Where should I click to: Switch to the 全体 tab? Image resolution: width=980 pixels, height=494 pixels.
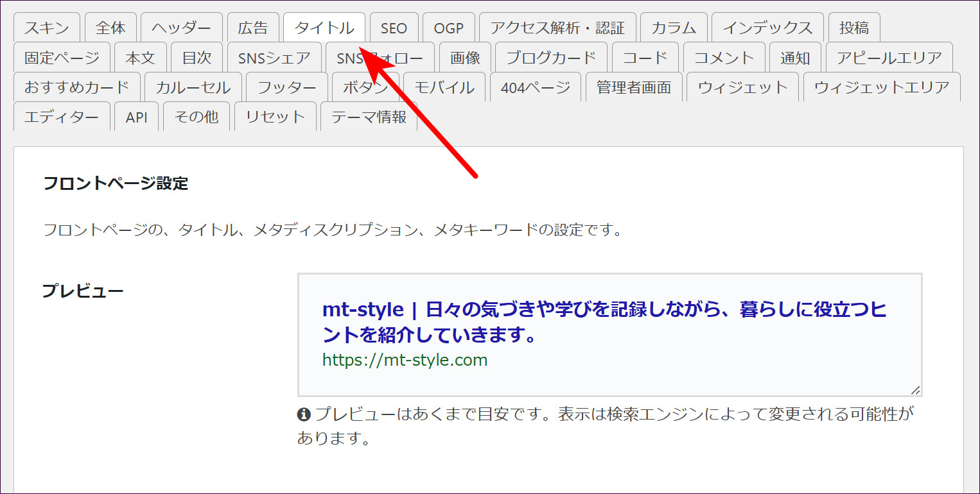pos(110,28)
